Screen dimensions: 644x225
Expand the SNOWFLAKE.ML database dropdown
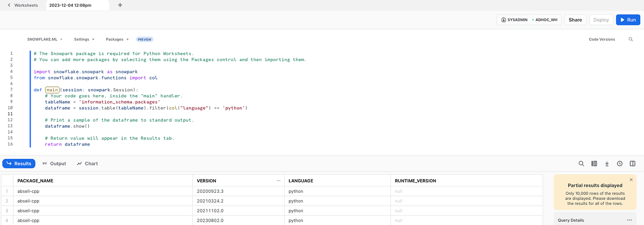45,39
